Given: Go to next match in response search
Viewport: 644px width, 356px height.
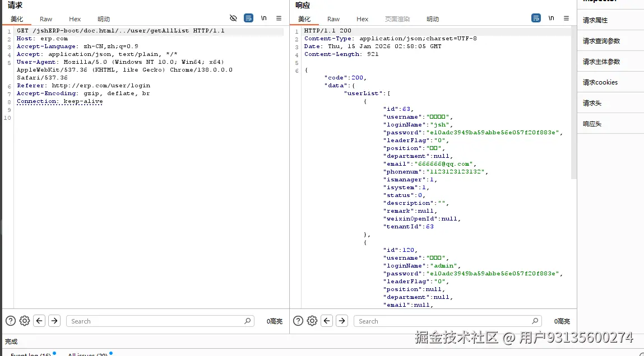Looking at the screenshot, I should 342,321.
